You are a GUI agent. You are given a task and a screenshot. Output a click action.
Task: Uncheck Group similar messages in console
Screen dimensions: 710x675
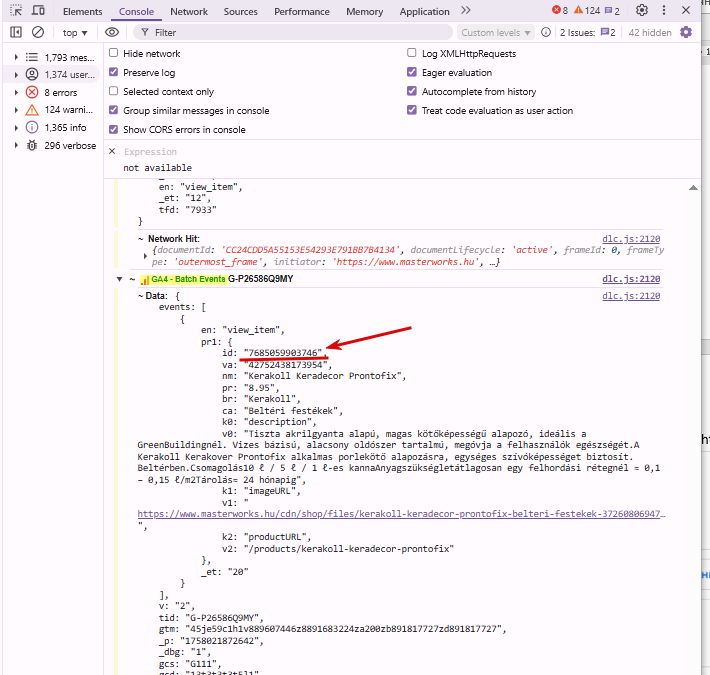114,110
